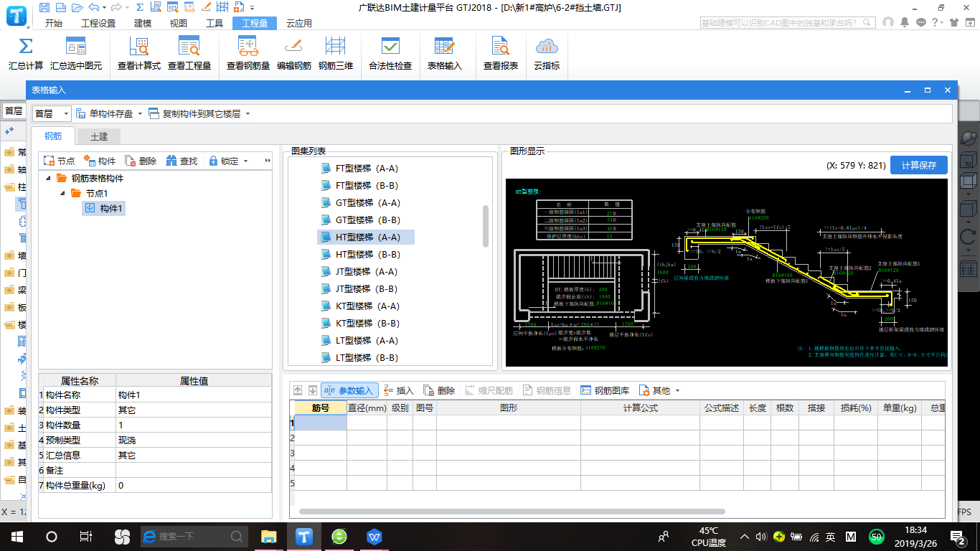Click 插入 in rebar table toolbar

pos(398,390)
